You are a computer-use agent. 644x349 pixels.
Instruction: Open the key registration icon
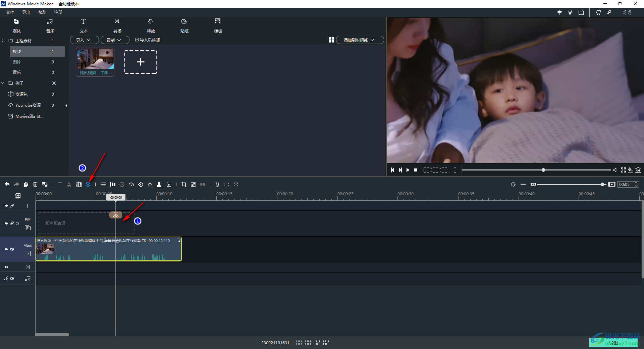click(x=609, y=12)
